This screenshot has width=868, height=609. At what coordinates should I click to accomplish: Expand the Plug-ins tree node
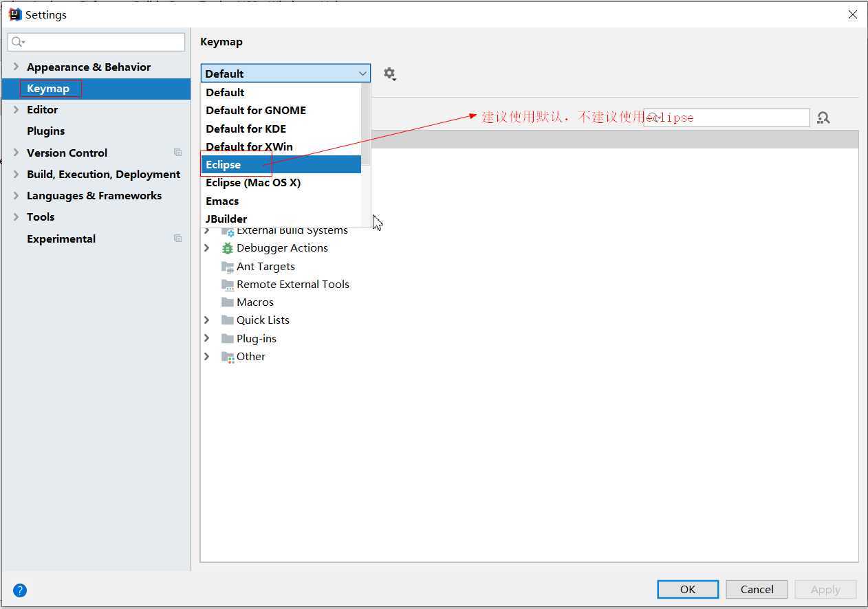[207, 338]
